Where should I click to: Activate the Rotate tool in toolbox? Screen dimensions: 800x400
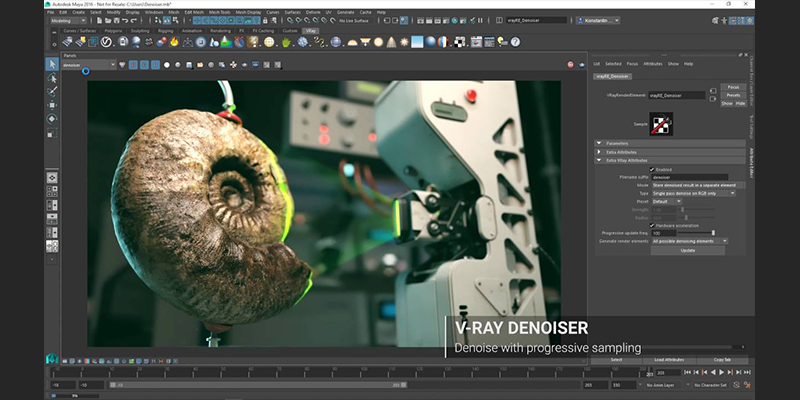click(52, 119)
